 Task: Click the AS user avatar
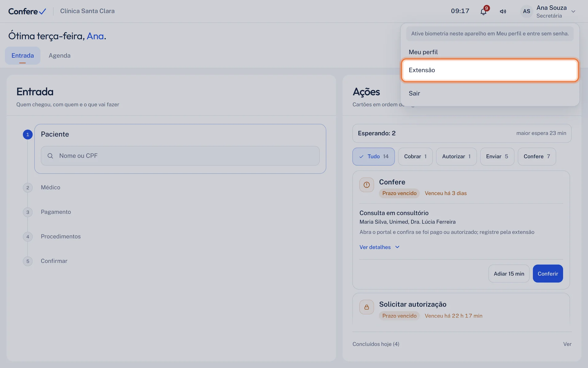[x=526, y=11]
